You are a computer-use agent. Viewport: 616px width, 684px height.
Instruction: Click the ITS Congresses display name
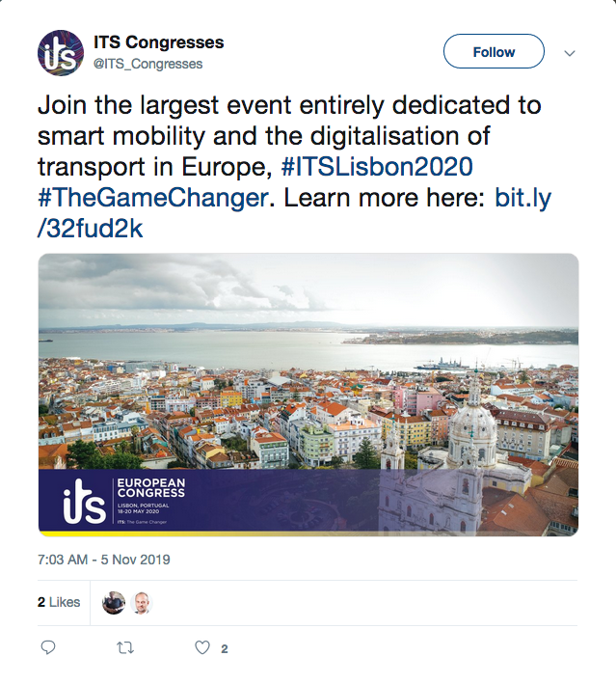tap(159, 42)
